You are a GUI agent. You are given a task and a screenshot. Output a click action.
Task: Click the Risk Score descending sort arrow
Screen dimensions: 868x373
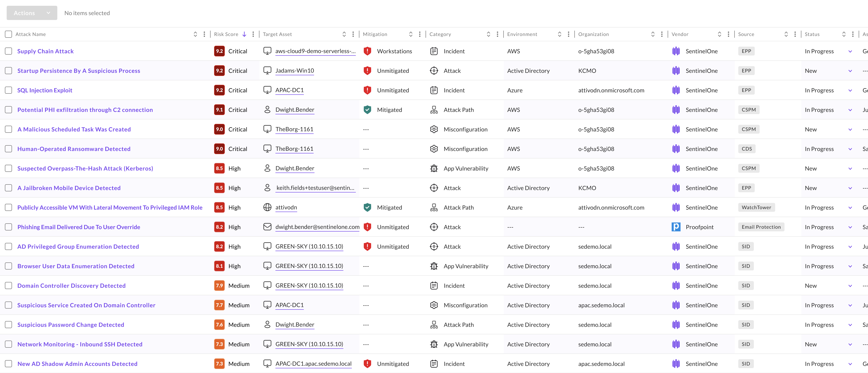pos(244,34)
